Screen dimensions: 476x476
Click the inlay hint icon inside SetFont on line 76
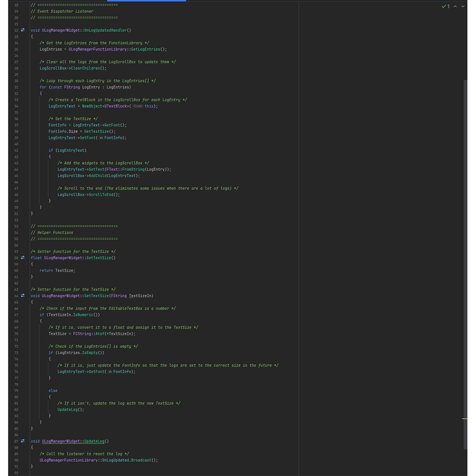(x=110, y=372)
